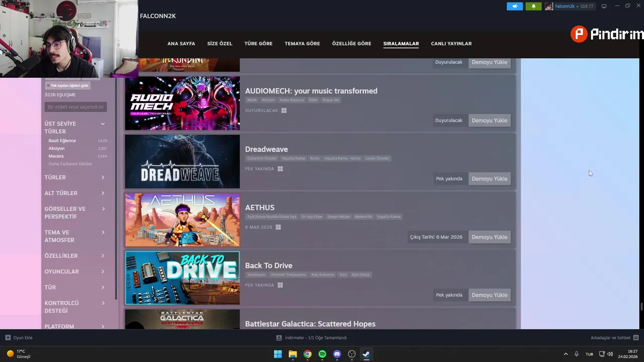Click the downloads icon beside İndirmeler
This screenshot has height=362, width=644.
point(279,338)
